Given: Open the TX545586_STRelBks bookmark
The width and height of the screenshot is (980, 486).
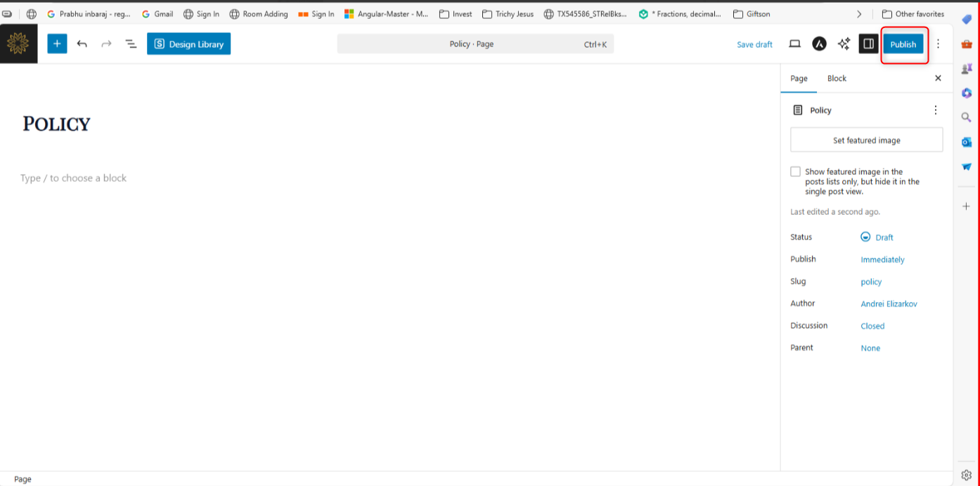Looking at the screenshot, I should click(x=586, y=14).
